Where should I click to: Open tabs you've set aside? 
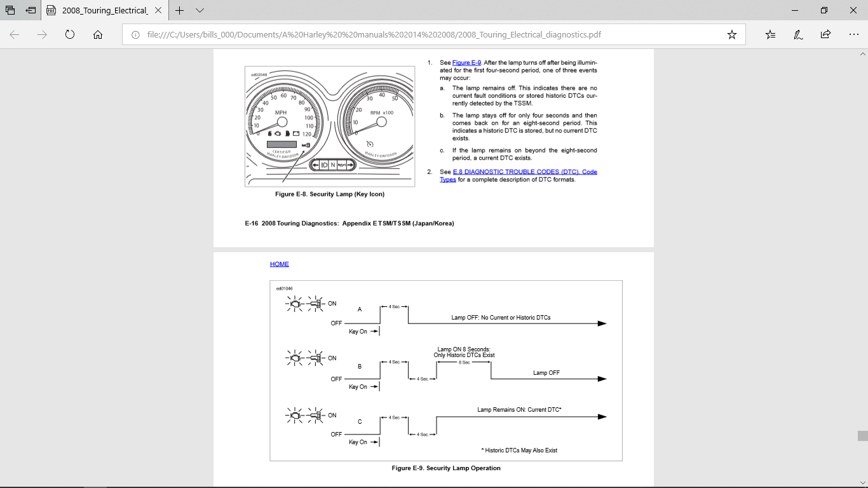[x=10, y=11]
